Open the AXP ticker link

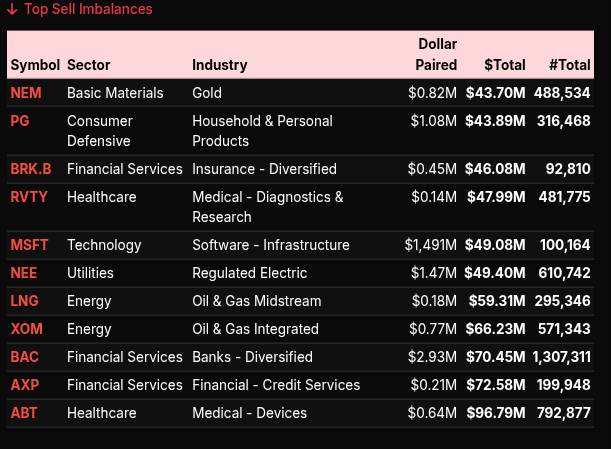pos(24,385)
